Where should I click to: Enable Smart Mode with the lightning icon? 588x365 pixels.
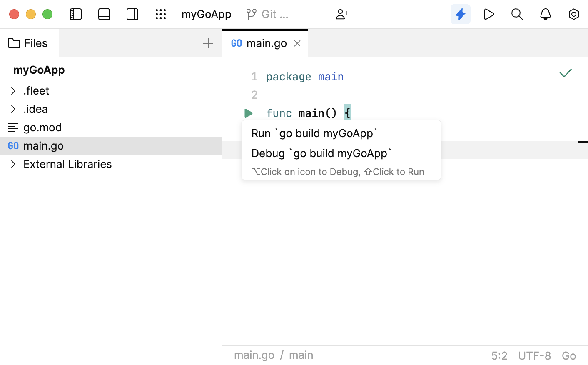[461, 14]
